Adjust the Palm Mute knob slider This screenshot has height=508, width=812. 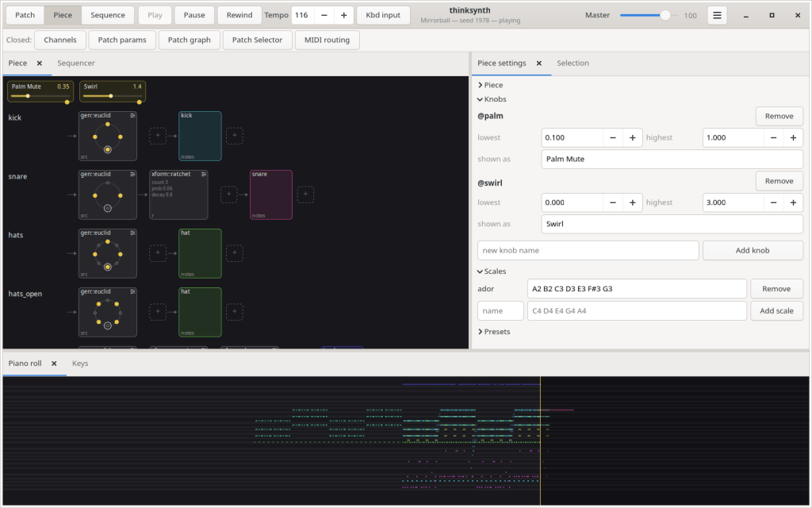coord(40,96)
